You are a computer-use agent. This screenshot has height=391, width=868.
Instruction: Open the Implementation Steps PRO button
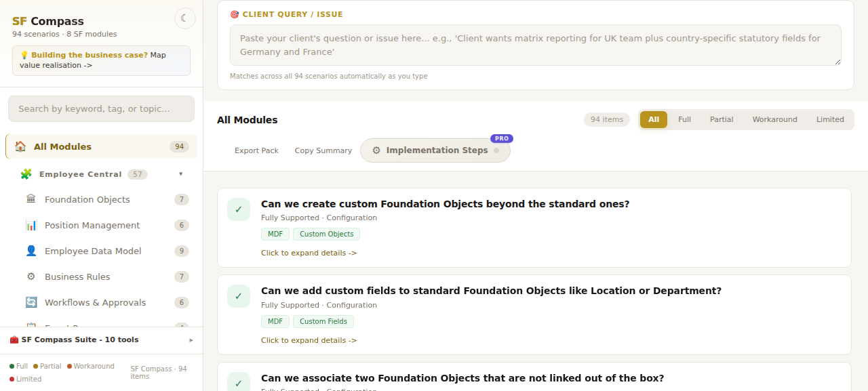435,150
